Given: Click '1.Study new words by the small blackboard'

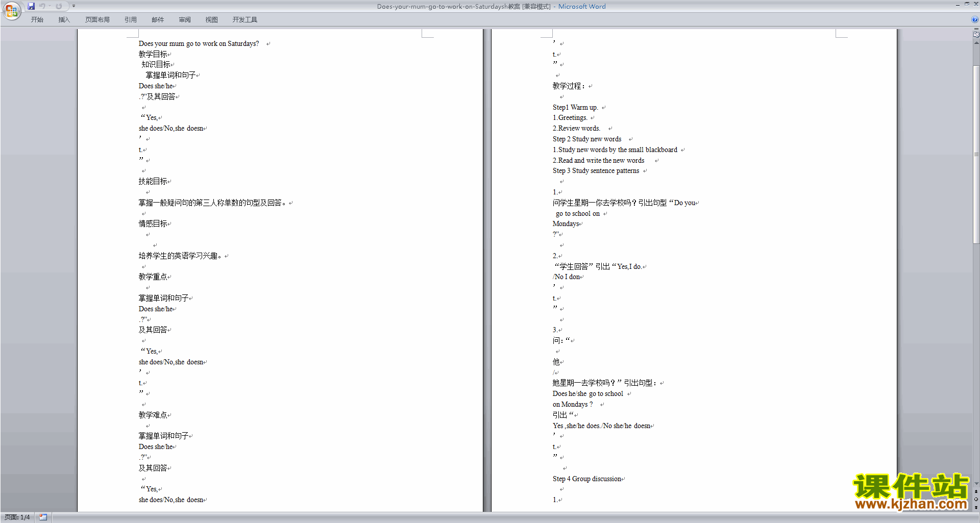Looking at the screenshot, I should 615,150.
